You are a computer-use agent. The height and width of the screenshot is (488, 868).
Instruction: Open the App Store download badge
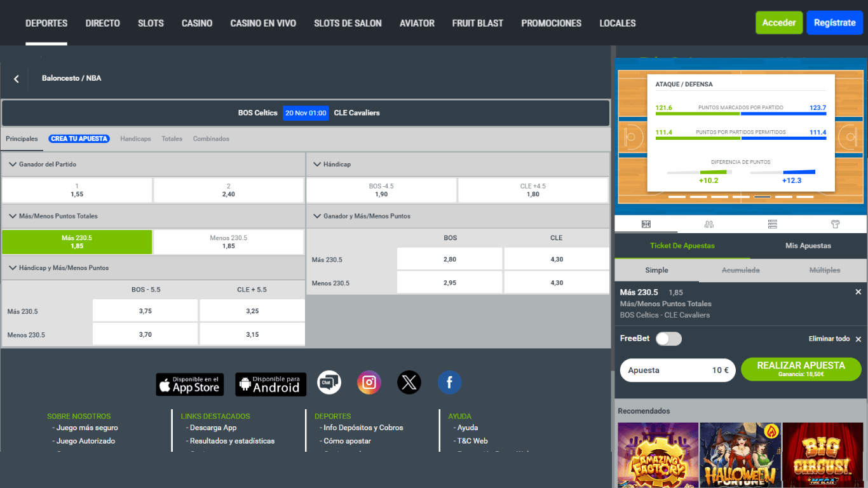(x=190, y=384)
